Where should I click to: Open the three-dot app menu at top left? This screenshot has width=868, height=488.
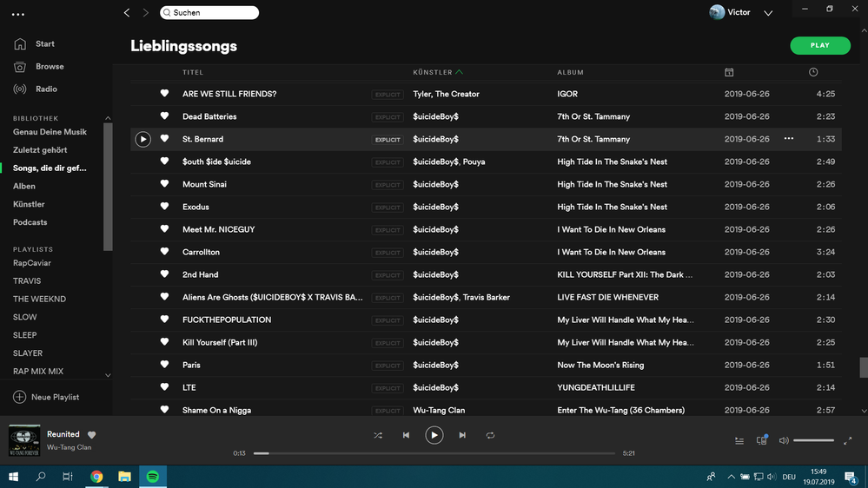(x=18, y=15)
